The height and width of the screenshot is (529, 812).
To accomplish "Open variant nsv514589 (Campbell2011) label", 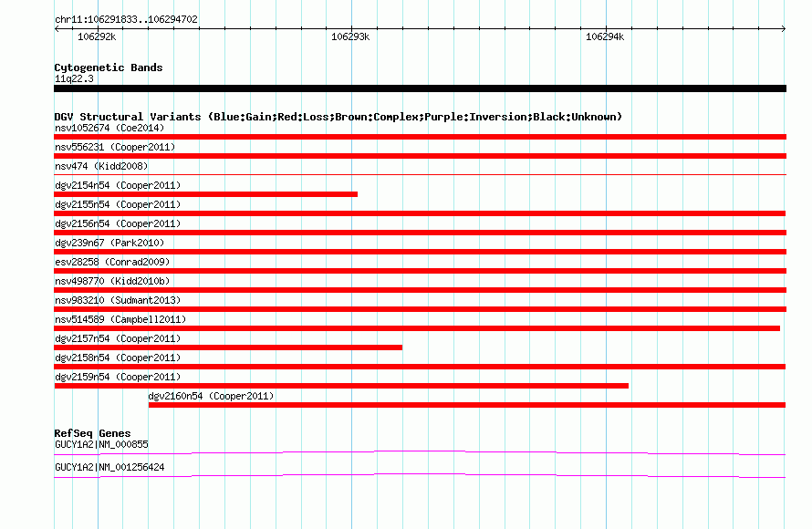I will click(120, 319).
